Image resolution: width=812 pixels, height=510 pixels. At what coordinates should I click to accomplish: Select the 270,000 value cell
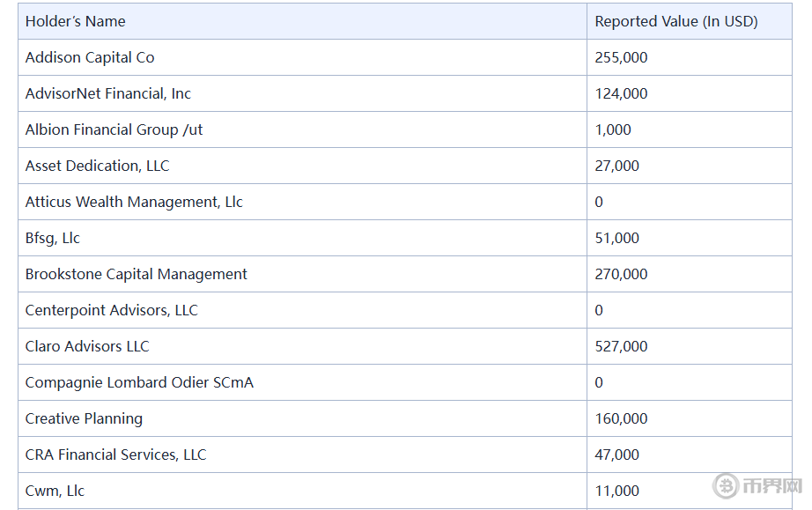coord(621,274)
